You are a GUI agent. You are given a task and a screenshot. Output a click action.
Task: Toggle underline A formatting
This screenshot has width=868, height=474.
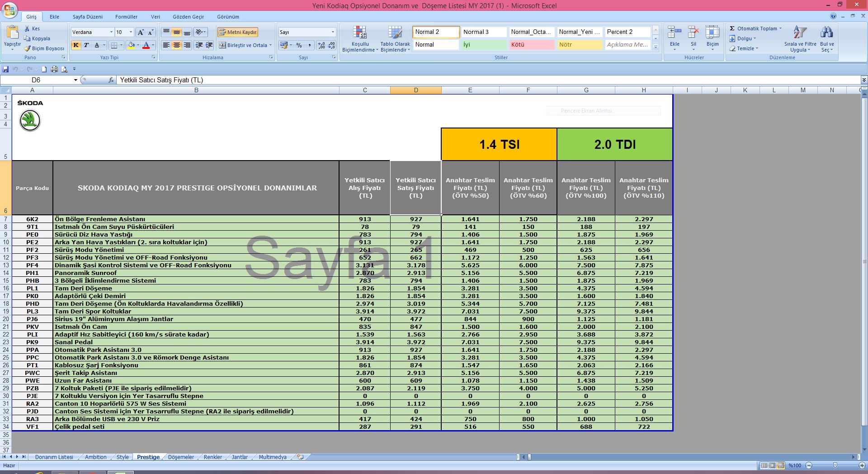pyautogui.click(x=97, y=45)
